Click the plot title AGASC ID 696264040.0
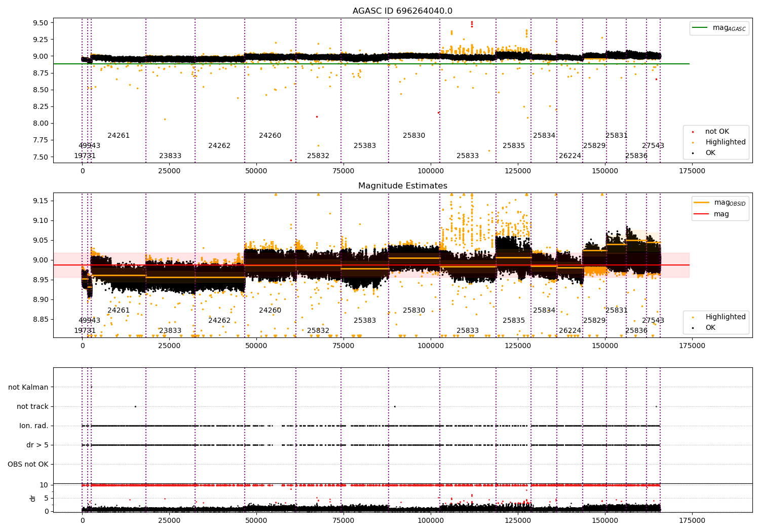 point(402,11)
